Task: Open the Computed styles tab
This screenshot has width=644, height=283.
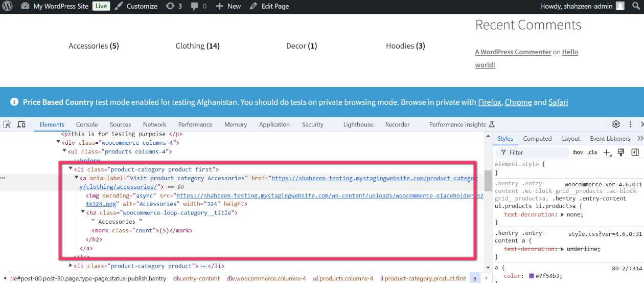Action: click(x=537, y=139)
